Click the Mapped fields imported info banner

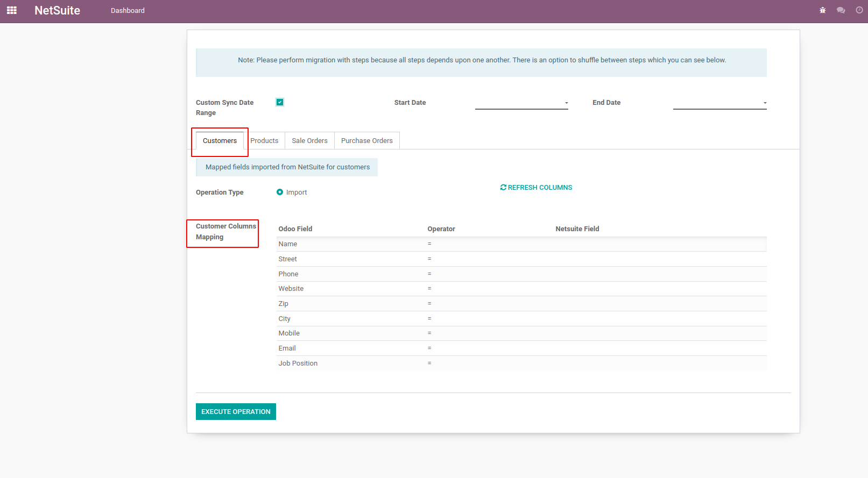coord(287,167)
